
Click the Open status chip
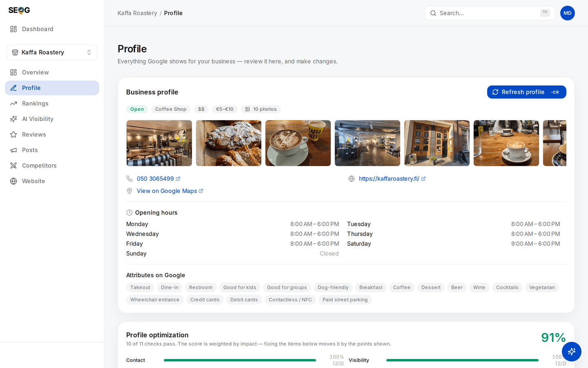coord(137,109)
